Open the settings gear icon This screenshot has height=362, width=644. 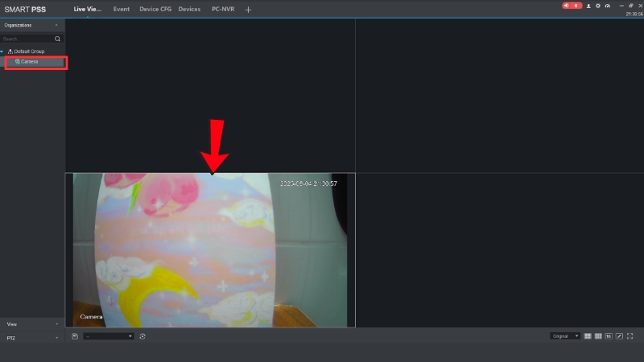tap(598, 6)
